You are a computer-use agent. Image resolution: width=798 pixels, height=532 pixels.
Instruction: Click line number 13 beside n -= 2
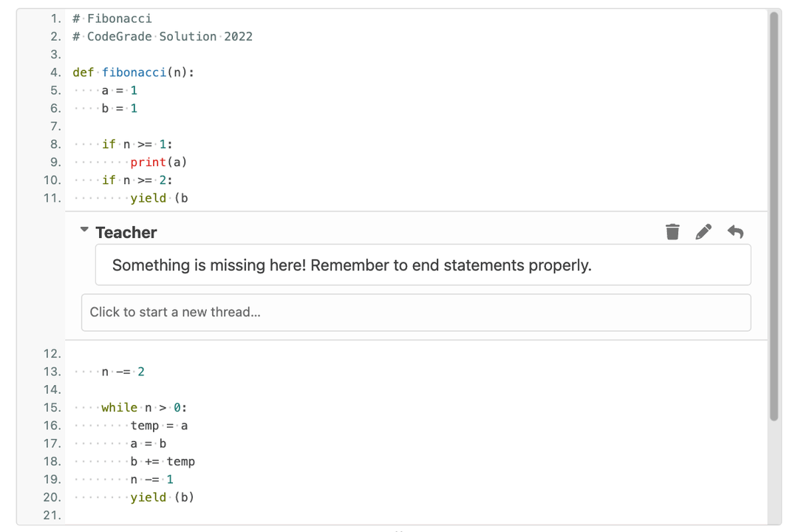(x=52, y=371)
